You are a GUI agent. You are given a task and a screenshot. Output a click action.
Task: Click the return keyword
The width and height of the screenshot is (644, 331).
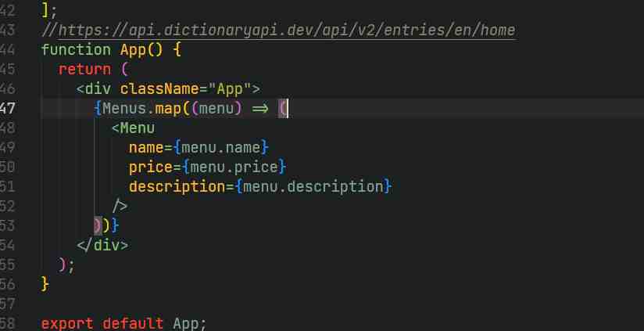pos(84,70)
